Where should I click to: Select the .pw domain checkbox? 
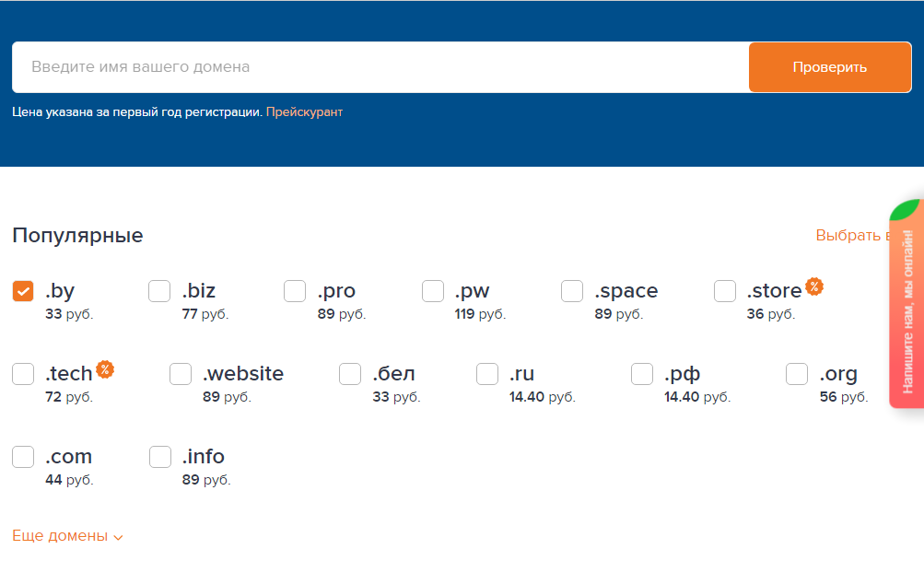tap(433, 291)
